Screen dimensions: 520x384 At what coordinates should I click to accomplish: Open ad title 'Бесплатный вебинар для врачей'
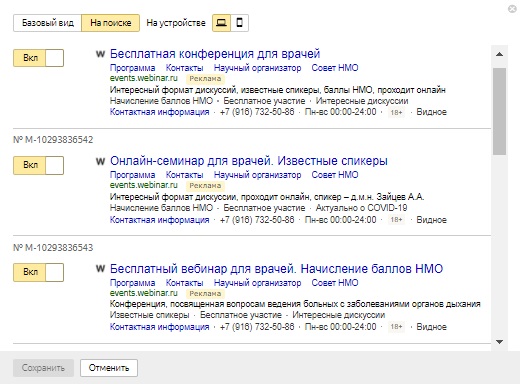[x=276, y=269]
